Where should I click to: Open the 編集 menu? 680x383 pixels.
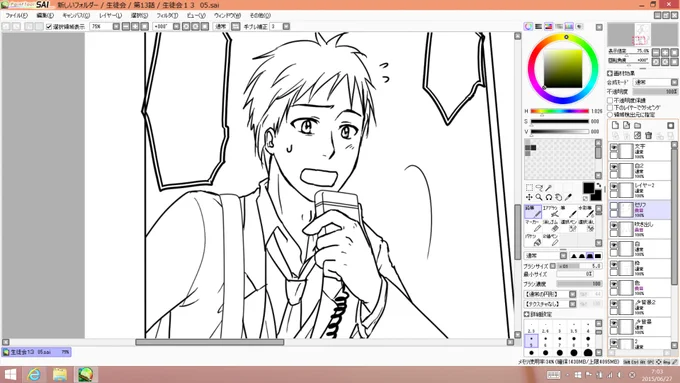45,15
